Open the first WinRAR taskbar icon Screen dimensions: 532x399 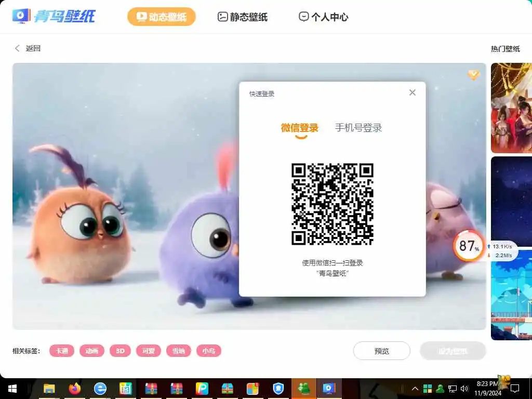(151, 389)
